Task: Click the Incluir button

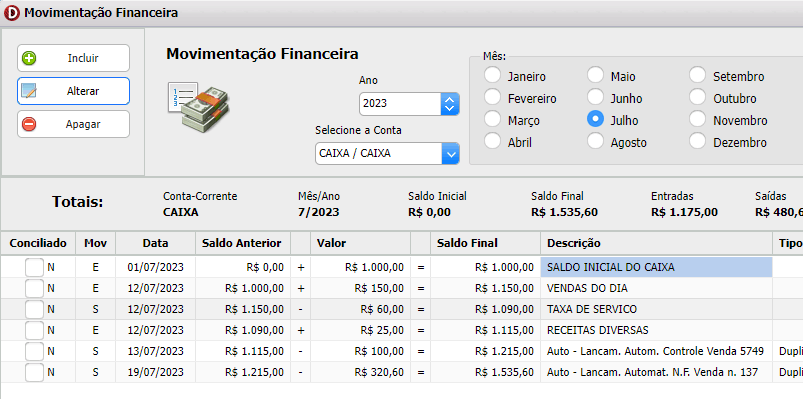Action: coord(73,58)
